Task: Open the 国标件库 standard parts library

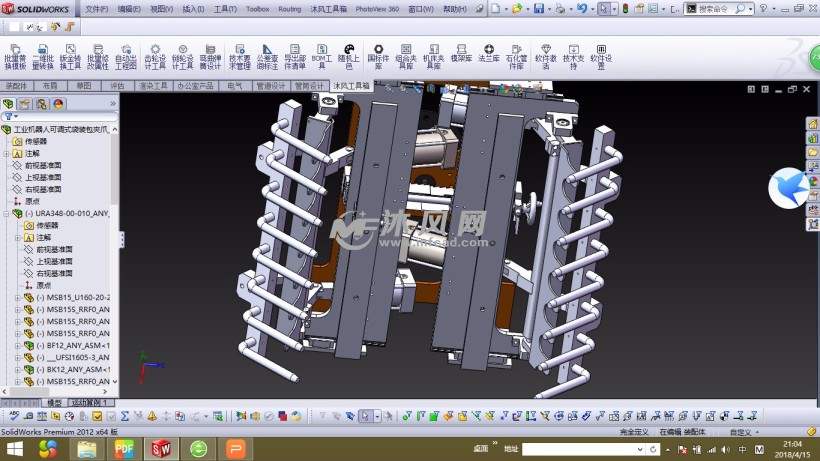Action: tap(378, 55)
